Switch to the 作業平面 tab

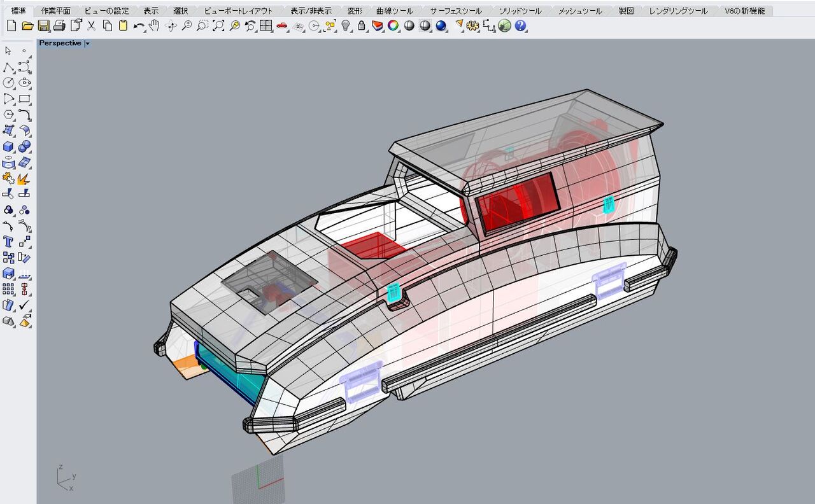(x=56, y=11)
